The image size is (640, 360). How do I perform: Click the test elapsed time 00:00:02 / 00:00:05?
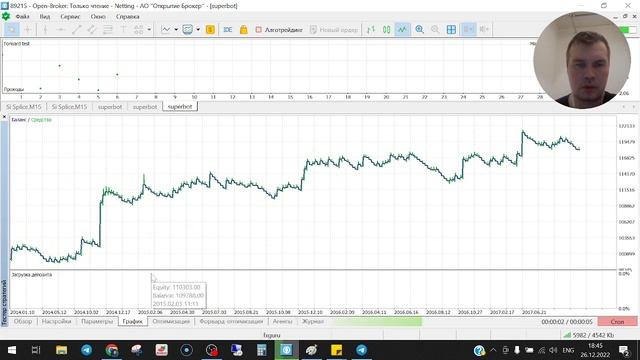pos(567,322)
